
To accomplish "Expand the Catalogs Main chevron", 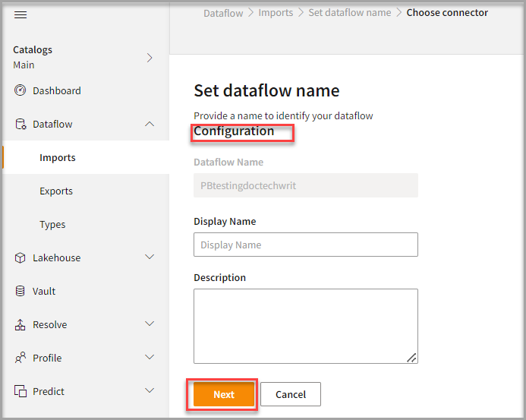I will 150,58.
